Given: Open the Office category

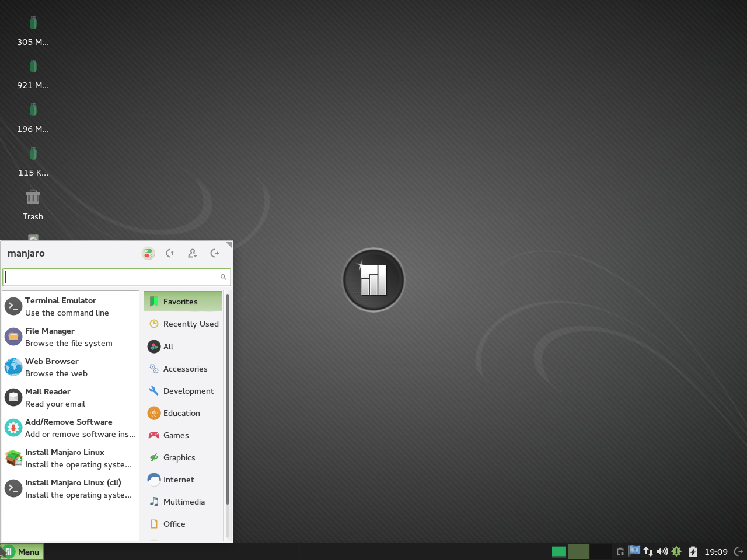Looking at the screenshot, I should point(183,524).
